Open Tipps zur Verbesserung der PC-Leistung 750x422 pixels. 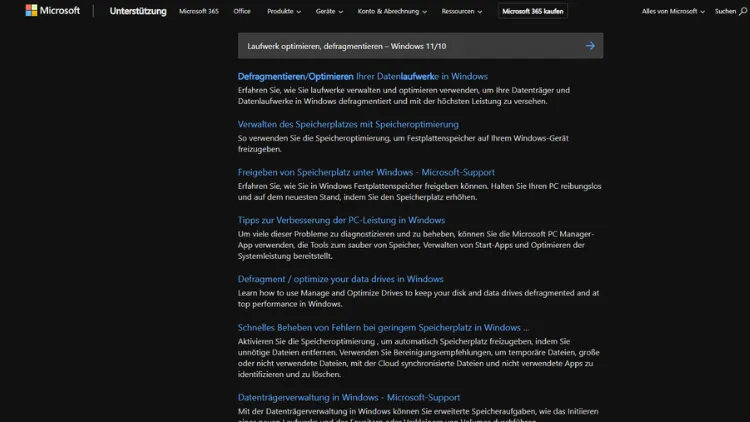[341, 220]
